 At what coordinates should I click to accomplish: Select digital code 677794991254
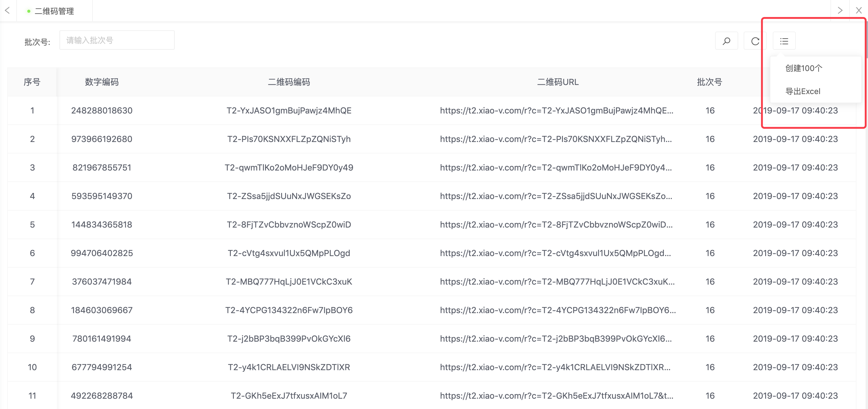(x=102, y=367)
